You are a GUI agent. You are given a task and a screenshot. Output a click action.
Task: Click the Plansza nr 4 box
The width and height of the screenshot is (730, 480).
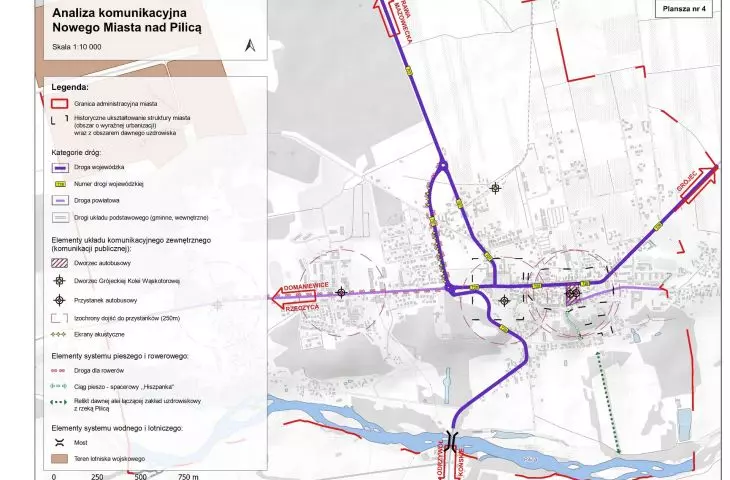(x=684, y=9)
